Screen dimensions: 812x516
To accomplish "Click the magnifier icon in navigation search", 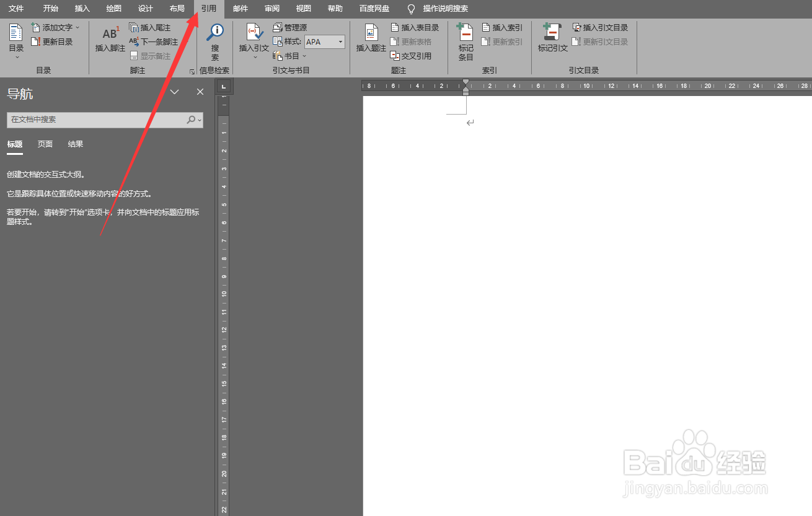I will pyautogui.click(x=191, y=120).
